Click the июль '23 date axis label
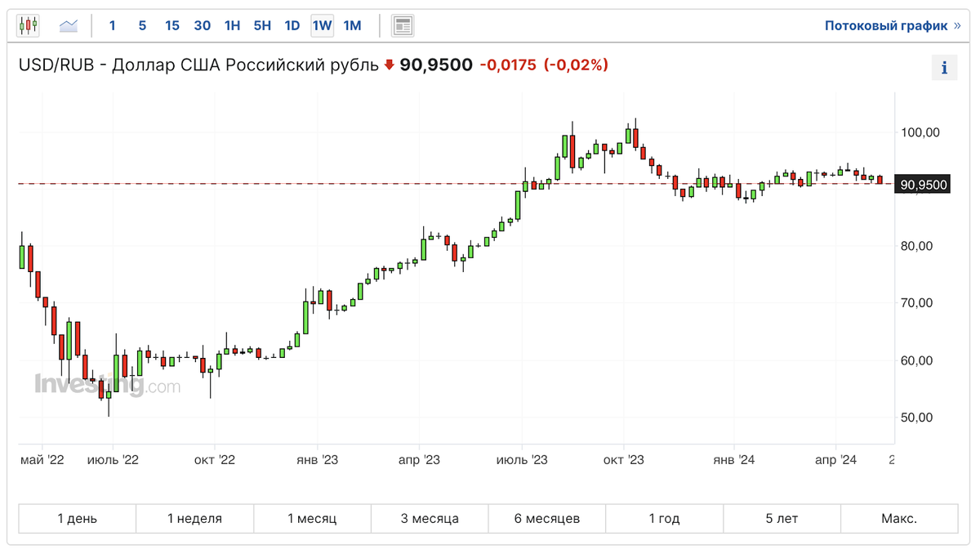Image resolution: width=980 pixels, height=554 pixels. pyautogui.click(x=522, y=461)
